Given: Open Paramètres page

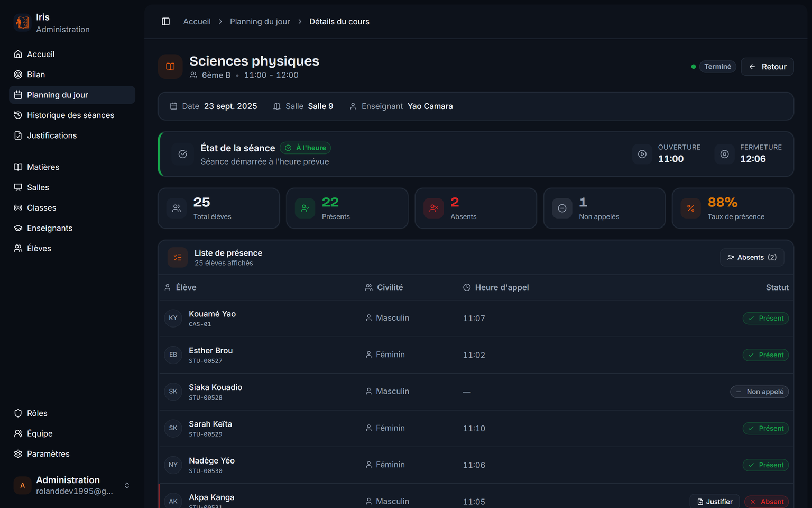Looking at the screenshot, I should click(72, 454).
